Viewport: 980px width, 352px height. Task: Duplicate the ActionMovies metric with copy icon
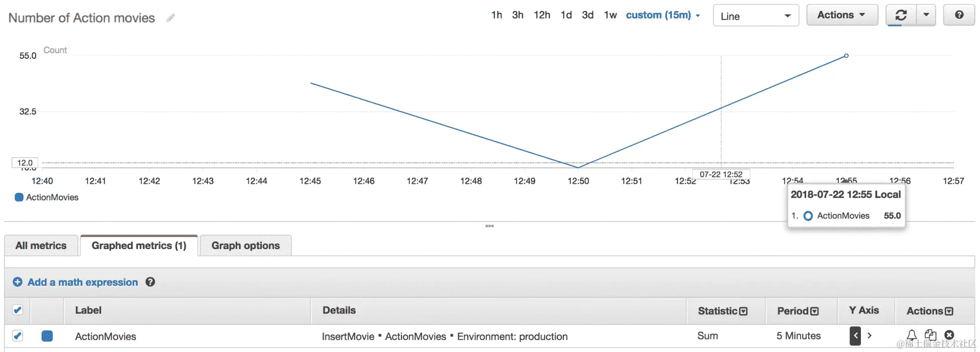[930, 335]
